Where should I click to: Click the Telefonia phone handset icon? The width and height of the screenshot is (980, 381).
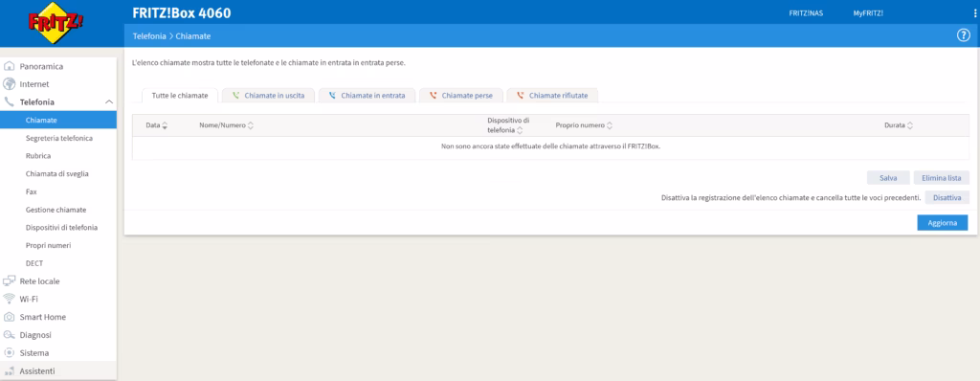[10, 102]
